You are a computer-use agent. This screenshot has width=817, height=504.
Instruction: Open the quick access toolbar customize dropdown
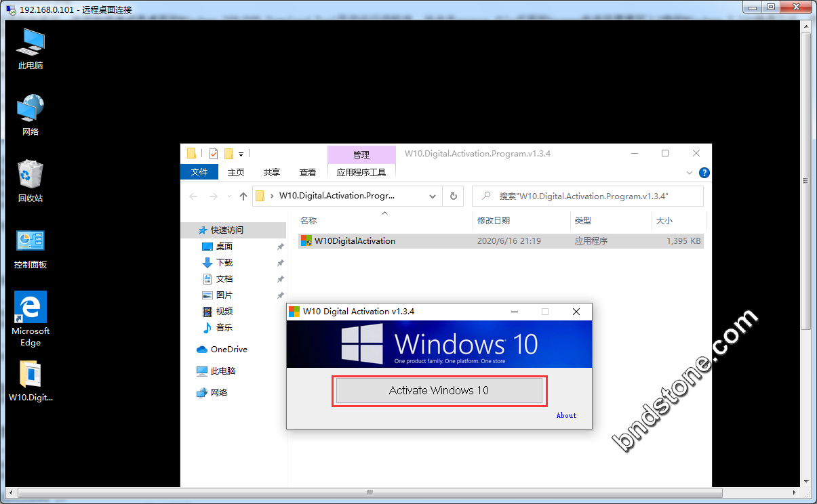coord(241,154)
